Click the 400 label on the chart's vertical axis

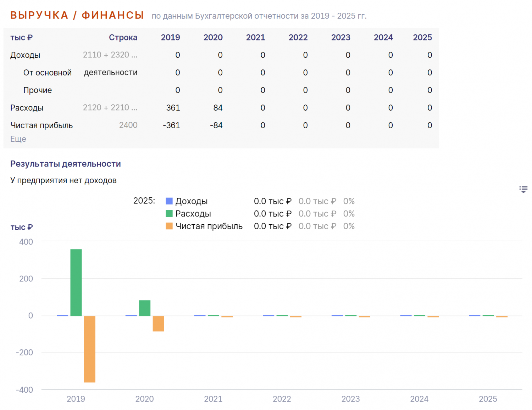coord(26,242)
